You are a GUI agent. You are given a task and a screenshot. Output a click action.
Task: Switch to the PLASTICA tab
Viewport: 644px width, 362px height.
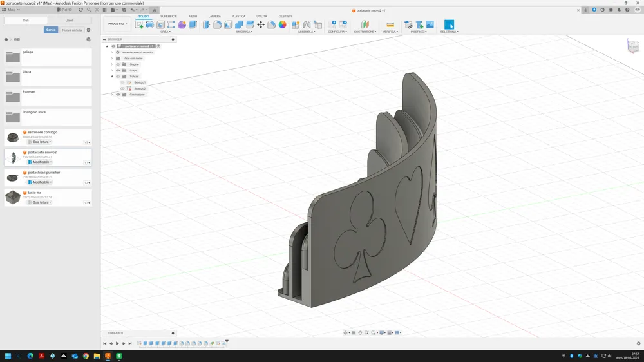238,17
